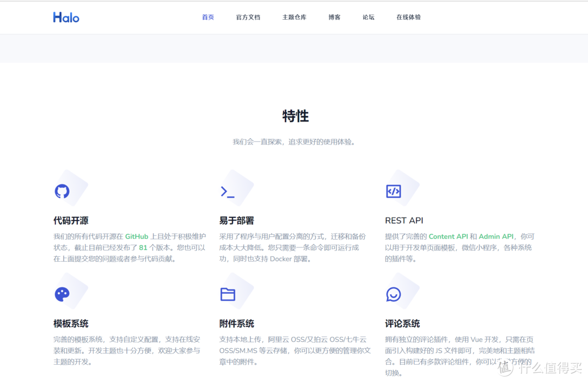
Task: Open 在线体验 in the top menu
Action: pos(408,17)
